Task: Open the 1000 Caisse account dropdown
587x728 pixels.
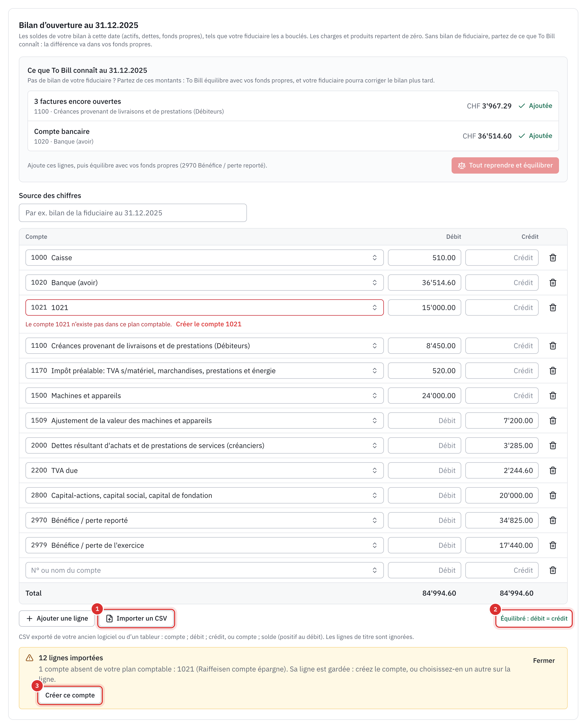Action: coord(204,258)
